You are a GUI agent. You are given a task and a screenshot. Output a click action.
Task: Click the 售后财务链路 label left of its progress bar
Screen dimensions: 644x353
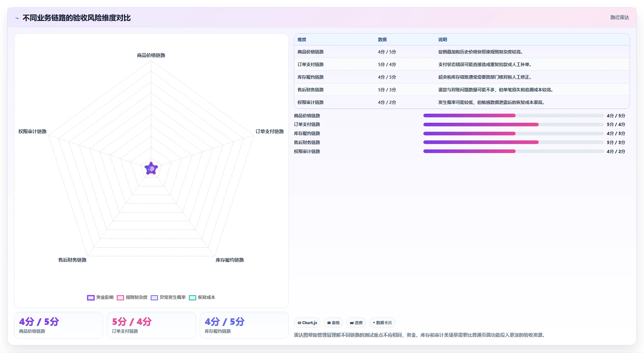click(307, 143)
